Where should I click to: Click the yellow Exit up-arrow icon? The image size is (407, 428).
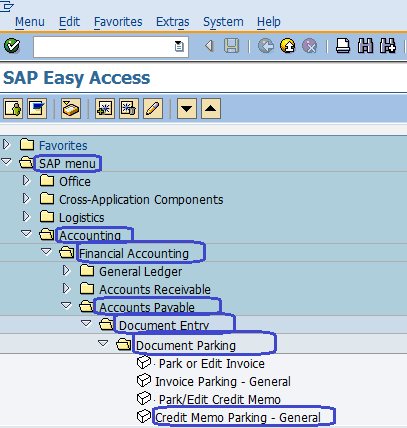[288, 46]
